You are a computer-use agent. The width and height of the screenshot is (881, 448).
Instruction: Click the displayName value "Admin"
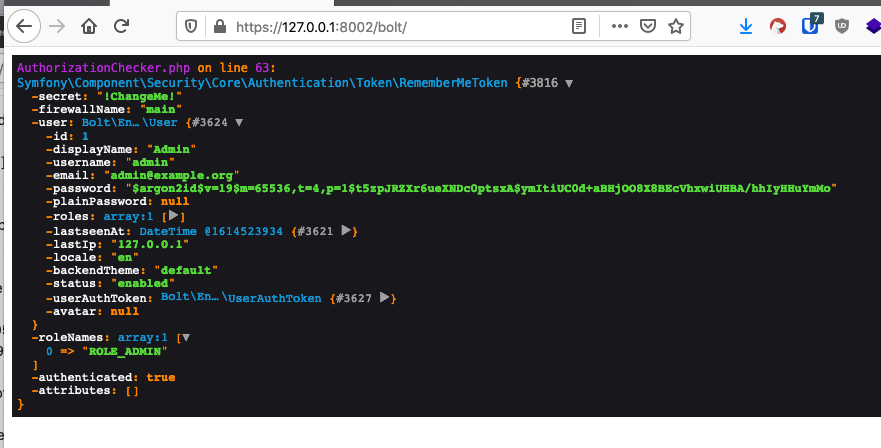pyautogui.click(x=171, y=149)
